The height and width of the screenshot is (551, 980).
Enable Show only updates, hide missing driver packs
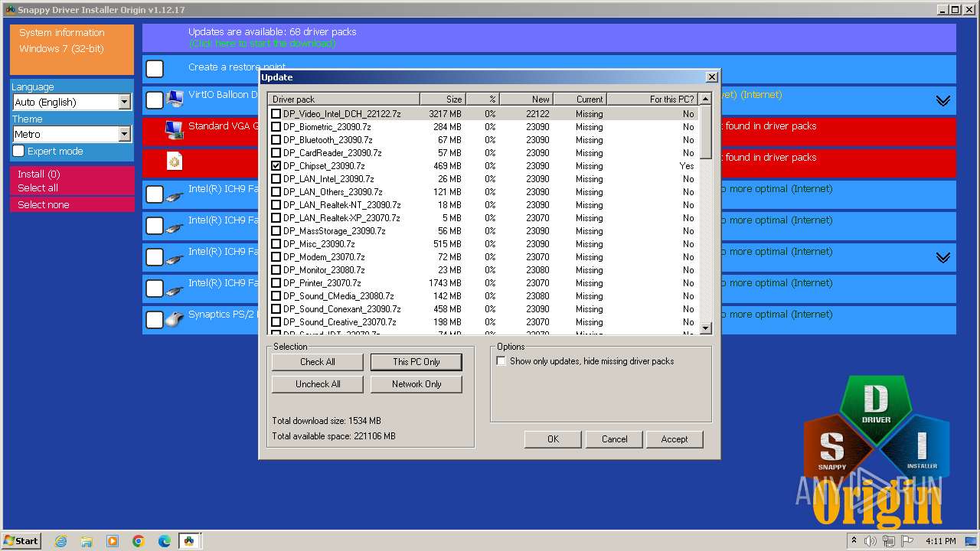[x=501, y=361]
